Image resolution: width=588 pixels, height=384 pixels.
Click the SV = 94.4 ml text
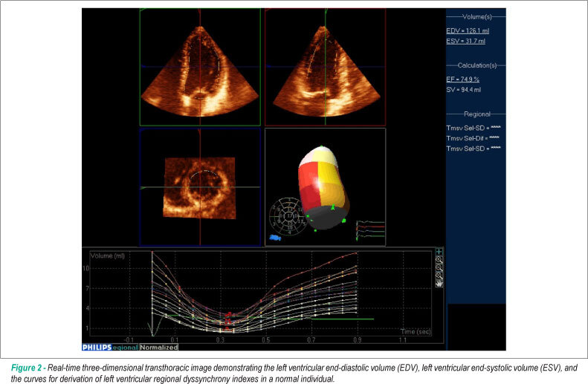tap(463, 90)
